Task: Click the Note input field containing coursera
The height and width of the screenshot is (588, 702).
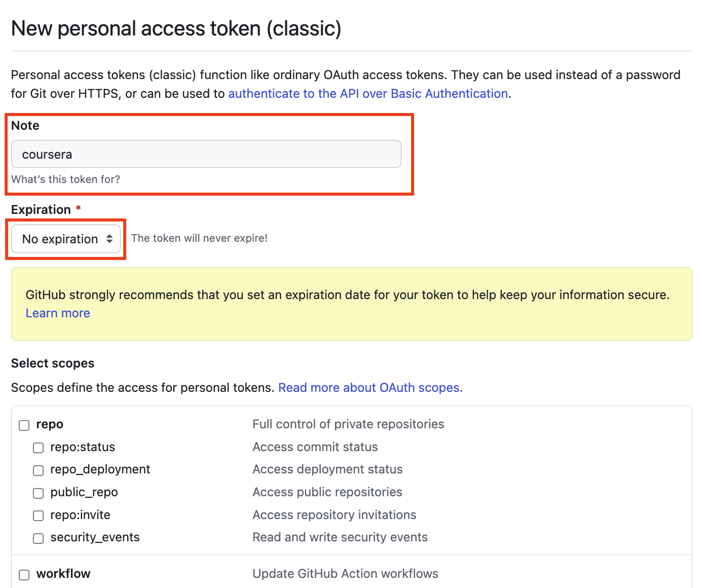Action: click(x=206, y=154)
